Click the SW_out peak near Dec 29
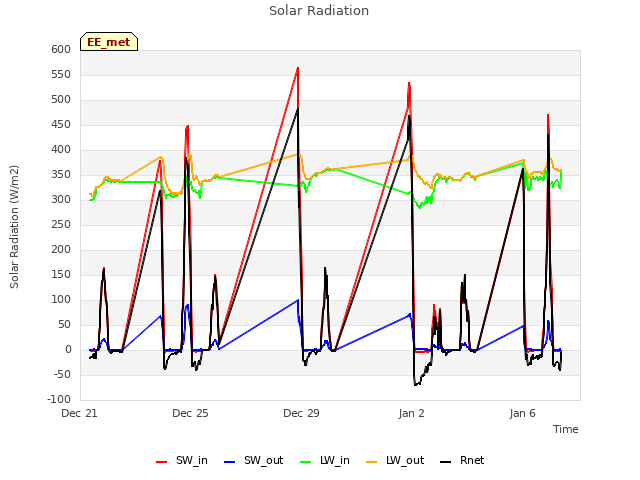Image resolution: width=640 pixels, height=480 pixels. point(298,300)
